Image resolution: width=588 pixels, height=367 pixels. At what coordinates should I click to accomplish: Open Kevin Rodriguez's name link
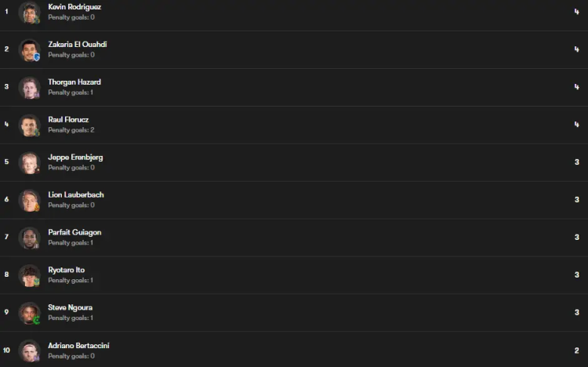74,7
